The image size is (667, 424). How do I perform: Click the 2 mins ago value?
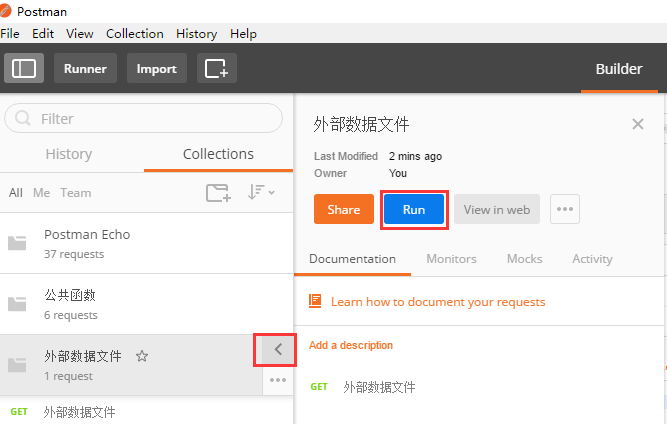415,157
